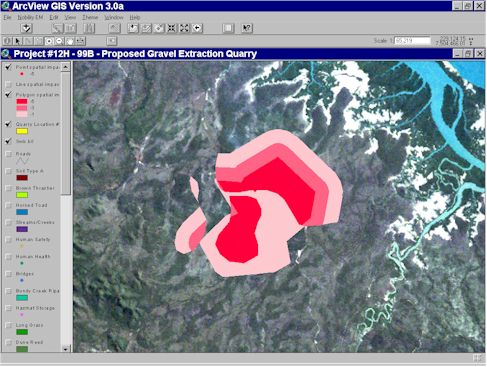Show the Streams/Creeks theme

[8, 223]
